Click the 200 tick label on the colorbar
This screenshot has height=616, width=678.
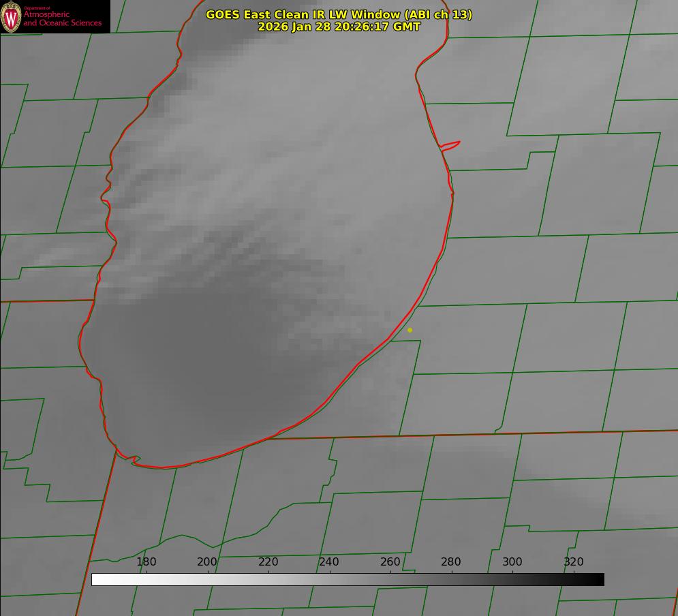point(207,561)
